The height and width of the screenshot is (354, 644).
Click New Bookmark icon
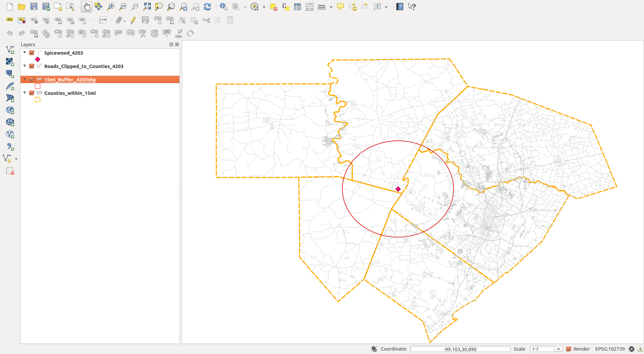click(x=353, y=7)
